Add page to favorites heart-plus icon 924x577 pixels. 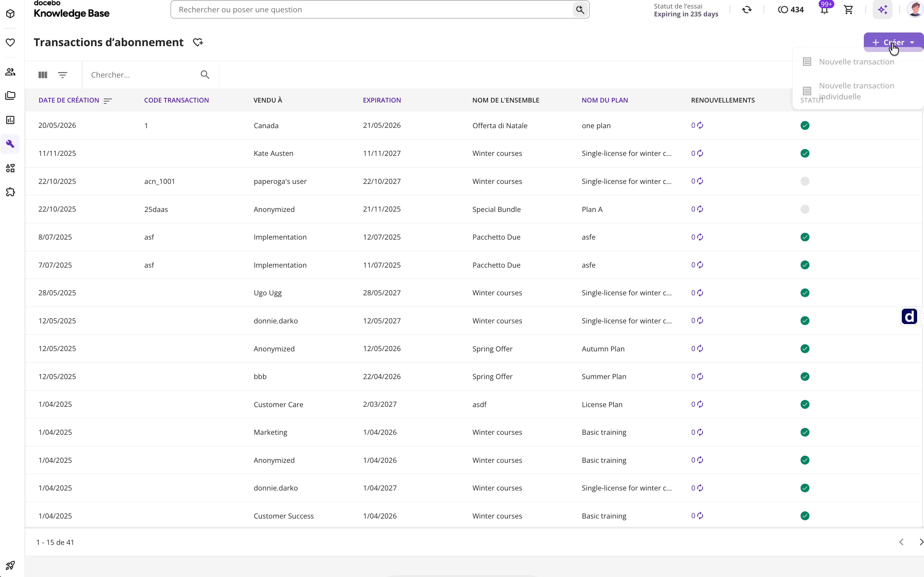tap(198, 42)
